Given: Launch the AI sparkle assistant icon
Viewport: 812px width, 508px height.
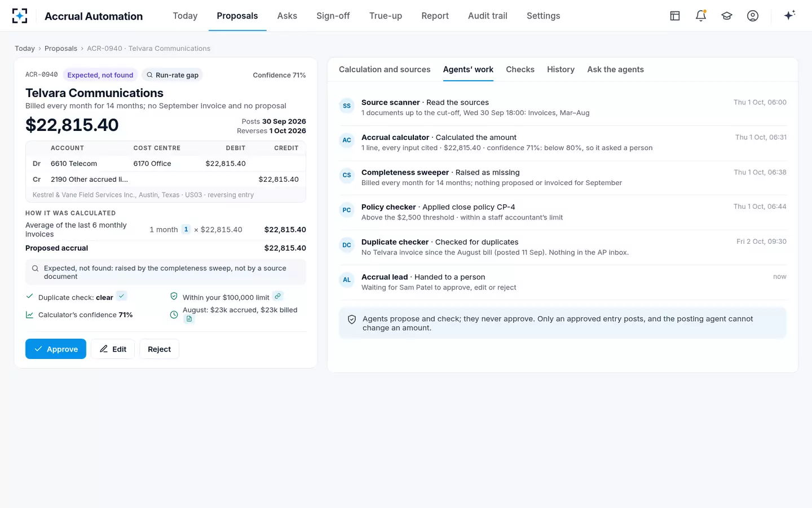Looking at the screenshot, I should [789, 15].
